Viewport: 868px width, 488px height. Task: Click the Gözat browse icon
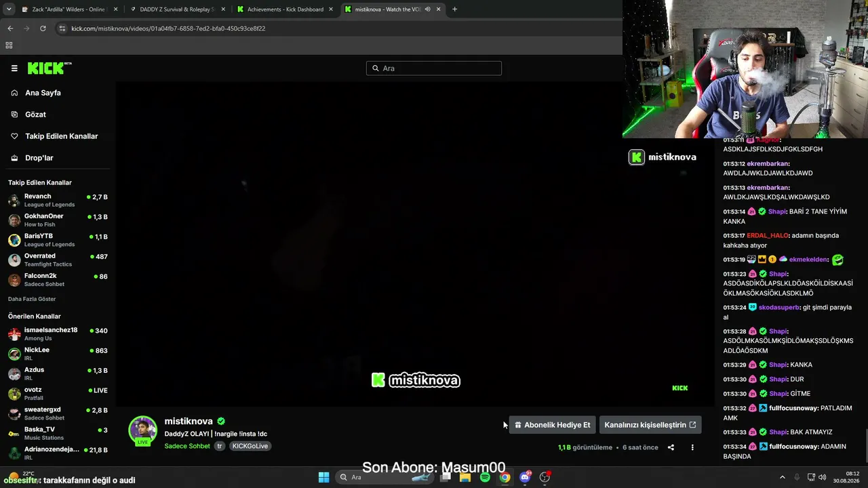(x=14, y=115)
